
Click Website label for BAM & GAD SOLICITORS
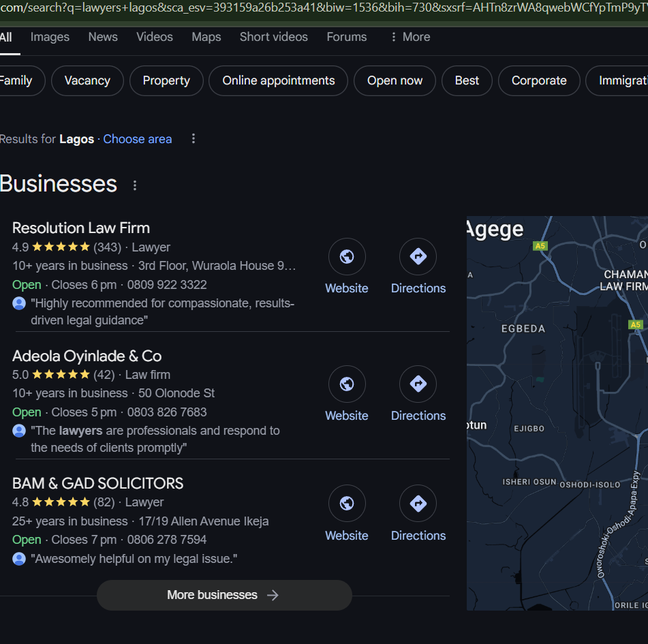[x=347, y=535]
